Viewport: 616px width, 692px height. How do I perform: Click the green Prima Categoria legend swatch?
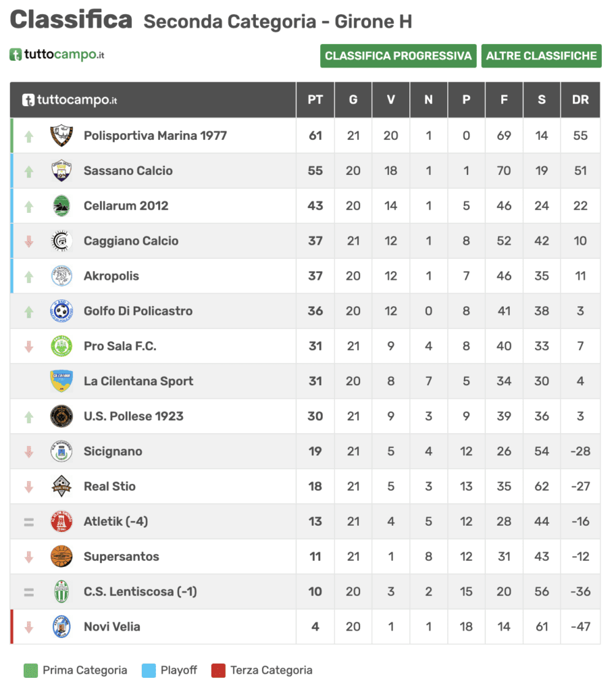click(30, 670)
